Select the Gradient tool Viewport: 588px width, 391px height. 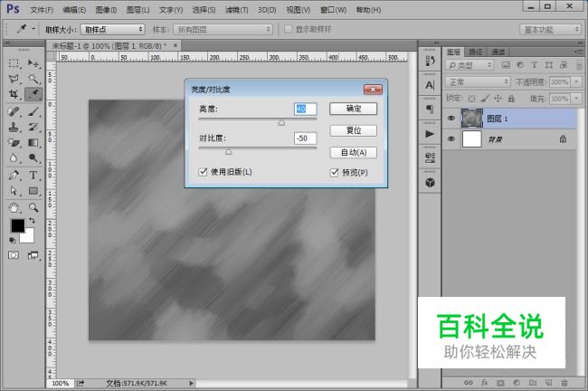pos(33,143)
